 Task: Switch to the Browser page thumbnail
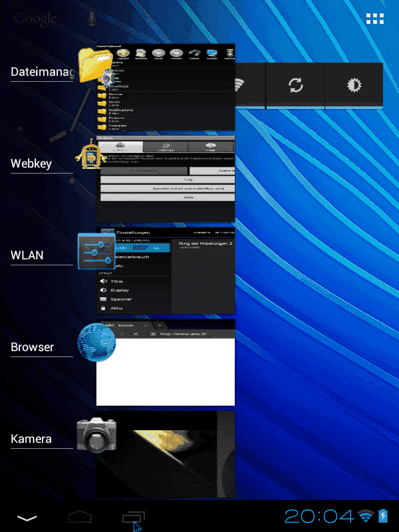coord(166,362)
